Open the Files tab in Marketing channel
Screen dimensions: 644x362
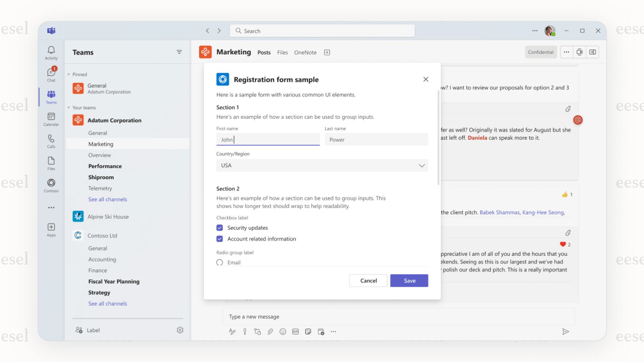coord(283,52)
